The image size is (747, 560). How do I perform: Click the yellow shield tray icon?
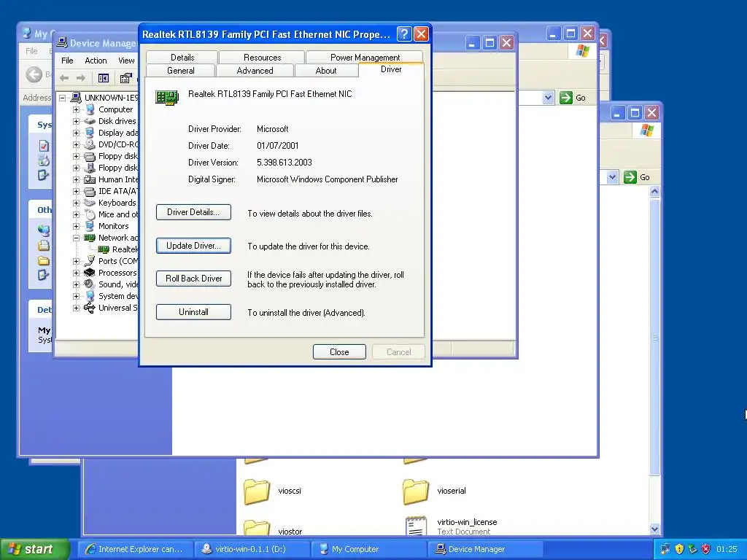tap(679, 549)
